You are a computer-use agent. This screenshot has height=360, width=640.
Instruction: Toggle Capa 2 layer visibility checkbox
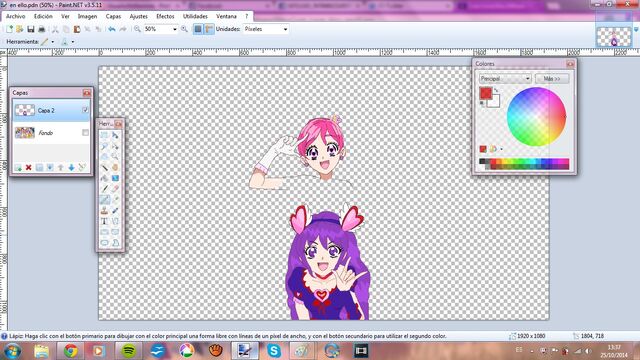85,110
